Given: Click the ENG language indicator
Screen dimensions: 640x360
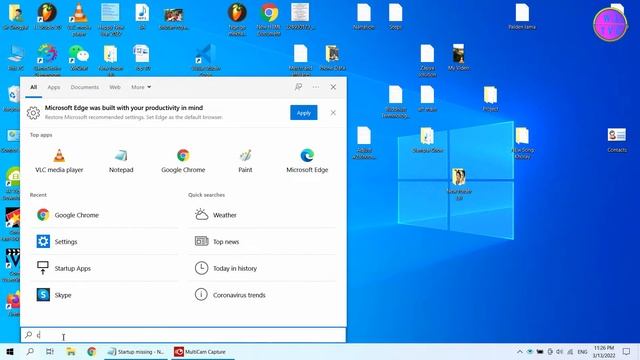Looking at the screenshot, I should coord(582,351).
